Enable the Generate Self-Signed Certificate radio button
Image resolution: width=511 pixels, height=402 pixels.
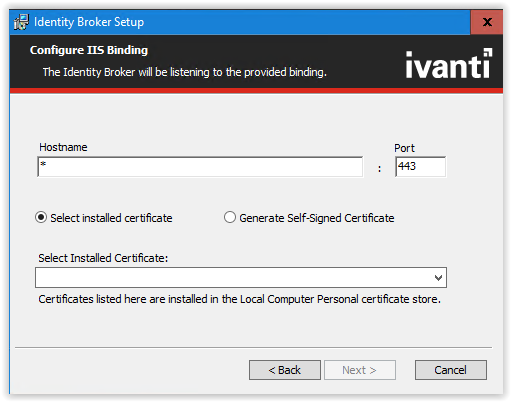click(230, 218)
